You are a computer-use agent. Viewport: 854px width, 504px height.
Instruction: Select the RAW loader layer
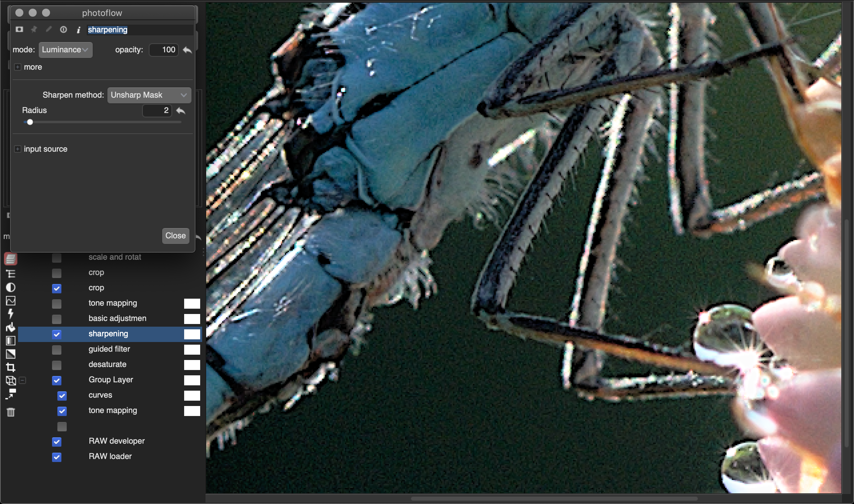pyautogui.click(x=110, y=456)
